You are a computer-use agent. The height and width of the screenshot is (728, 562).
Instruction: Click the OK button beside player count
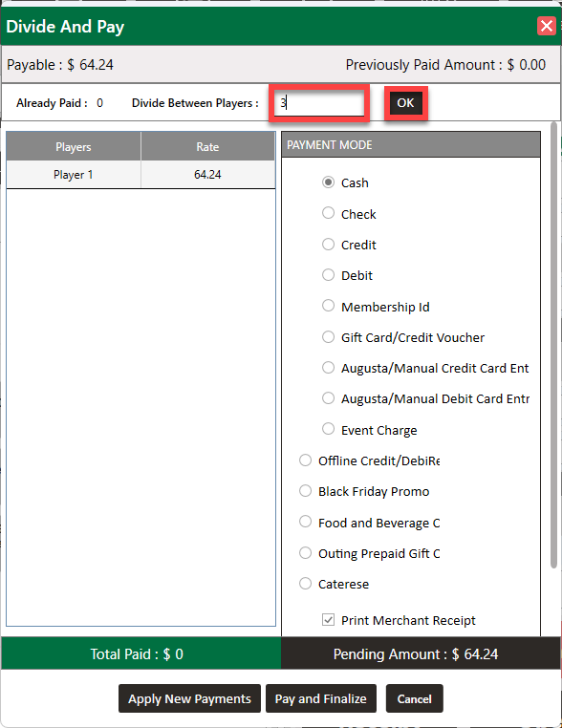[405, 103]
